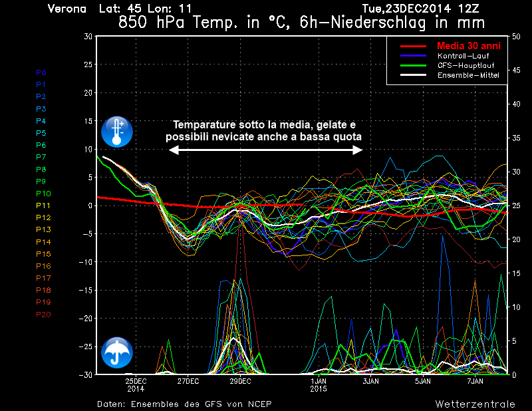Select the 'Media 30 anni' legend label
532x411 pixels.
(469, 46)
